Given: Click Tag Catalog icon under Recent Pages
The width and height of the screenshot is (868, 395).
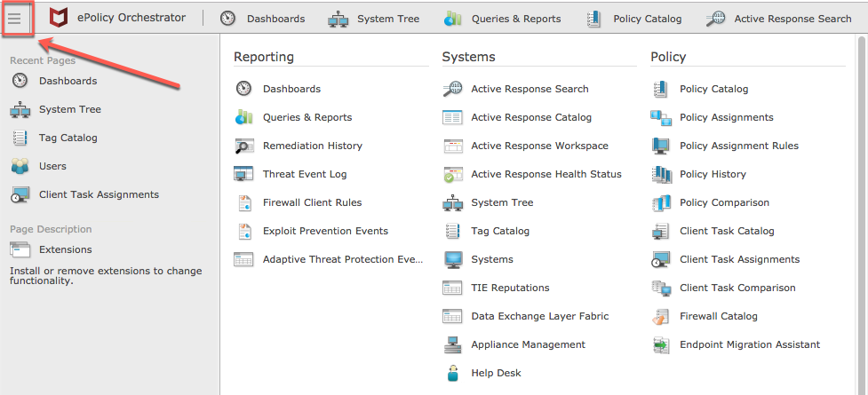Looking at the screenshot, I should (20, 138).
